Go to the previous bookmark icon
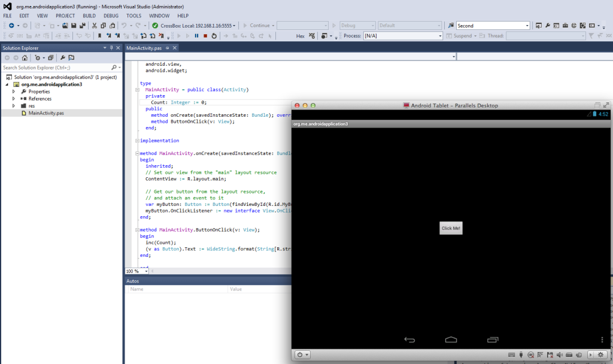Image resolution: width=613 pixels, height=364 pixels. coord(108,35)
